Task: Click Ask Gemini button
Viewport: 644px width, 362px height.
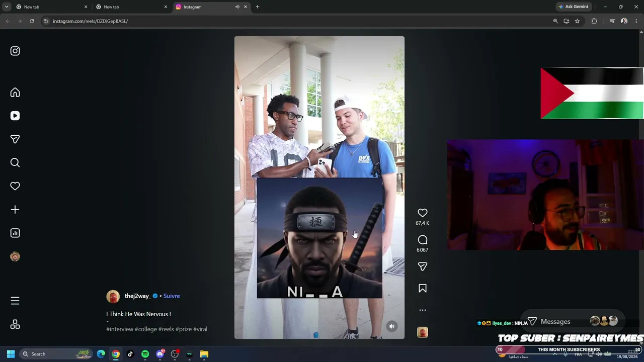Action: [573, 7]
